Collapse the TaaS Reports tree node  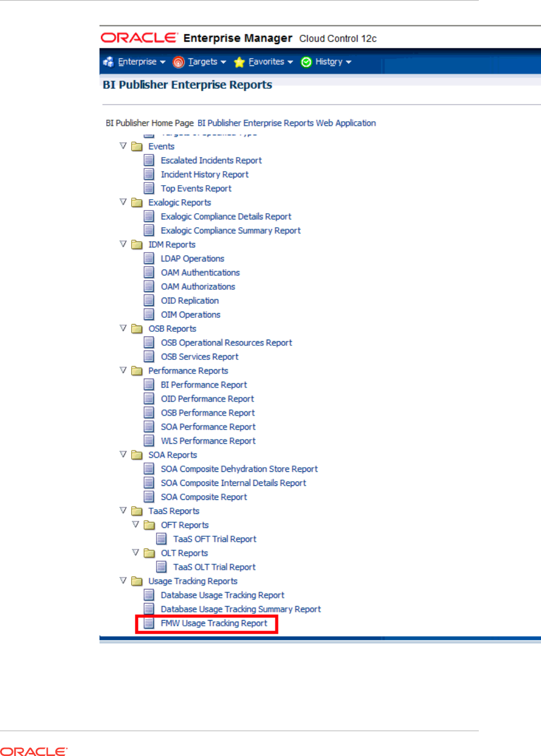click(x=123, y=510)
